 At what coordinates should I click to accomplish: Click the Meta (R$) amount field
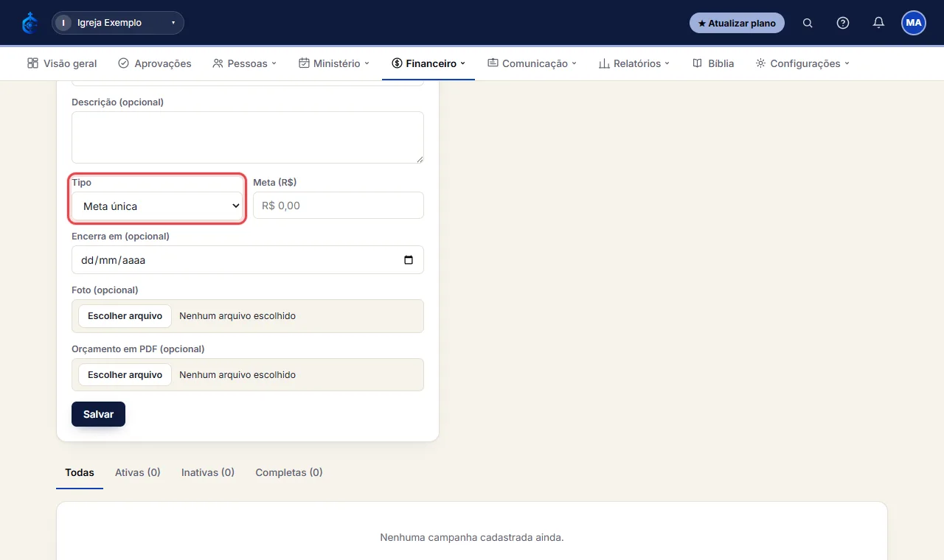pos(339,206)
